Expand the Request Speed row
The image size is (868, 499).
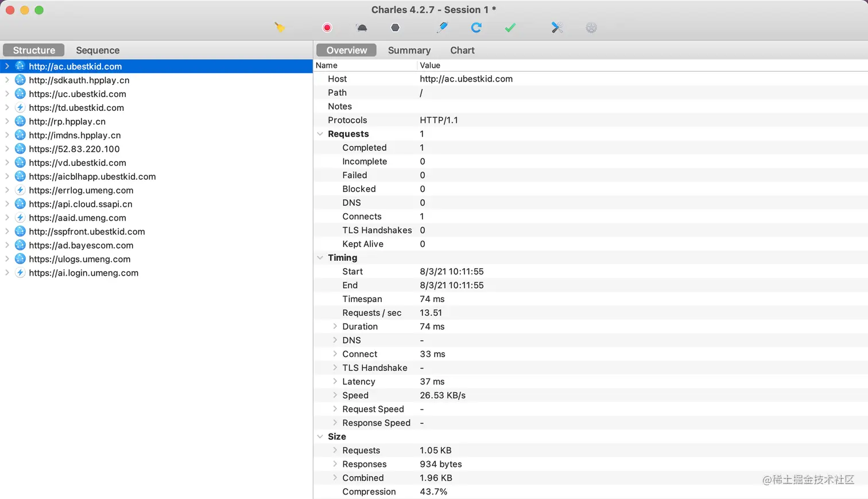tap(335, 409)
